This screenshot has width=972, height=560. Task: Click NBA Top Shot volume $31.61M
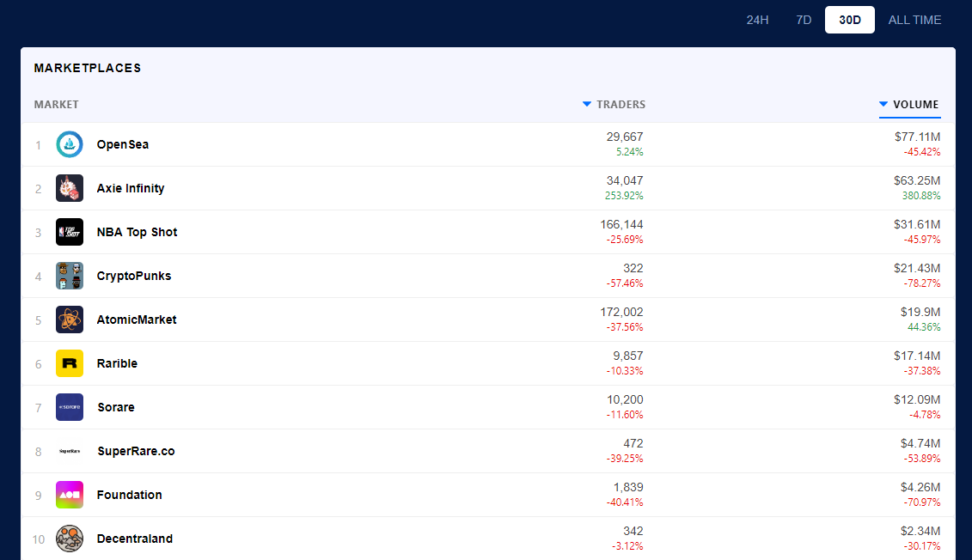(x=918, y=224)
